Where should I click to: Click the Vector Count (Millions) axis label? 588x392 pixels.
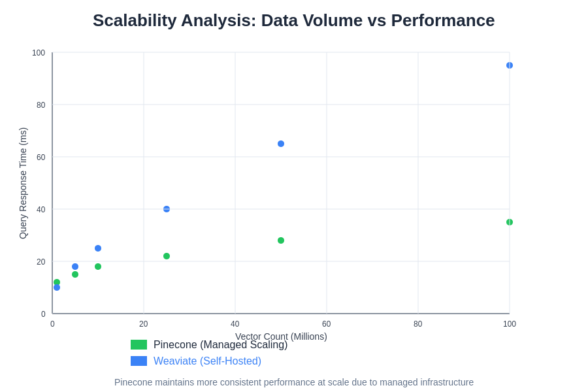coord(281,335)
